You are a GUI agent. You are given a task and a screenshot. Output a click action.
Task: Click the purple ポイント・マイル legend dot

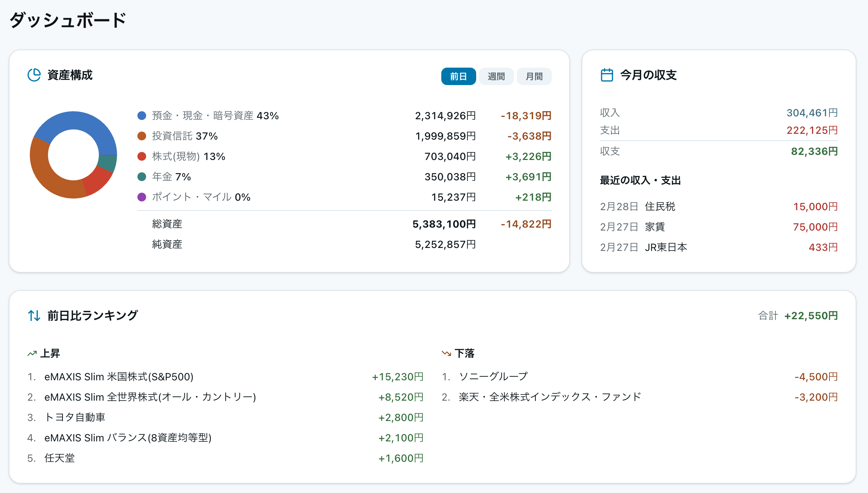(142, 197)
